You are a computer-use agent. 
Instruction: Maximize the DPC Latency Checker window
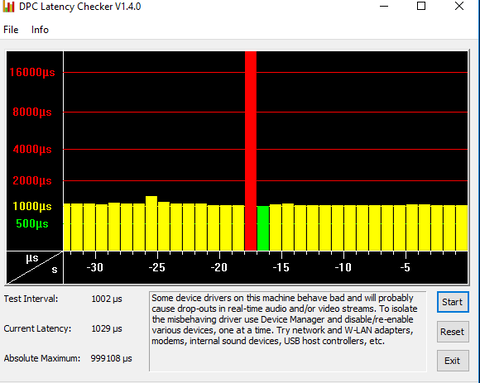click(x=421, y=6)
